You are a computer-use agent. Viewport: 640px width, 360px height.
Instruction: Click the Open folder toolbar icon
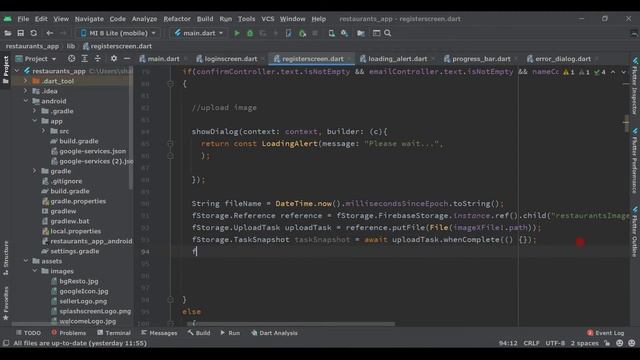(7, 33)
